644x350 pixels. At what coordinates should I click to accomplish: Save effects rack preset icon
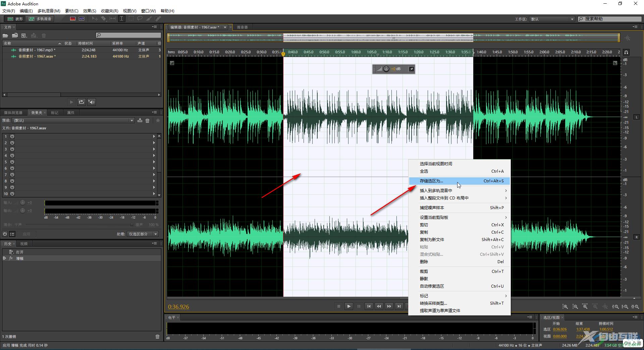pyautogui.click(x=140, y=120)
